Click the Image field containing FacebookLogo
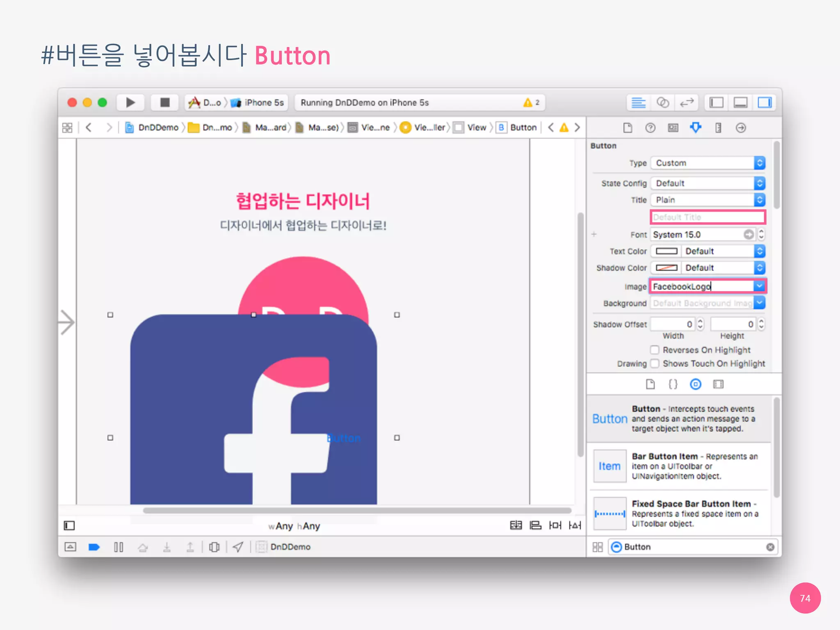Screen dimensions: 840x630 click(702, 286)
